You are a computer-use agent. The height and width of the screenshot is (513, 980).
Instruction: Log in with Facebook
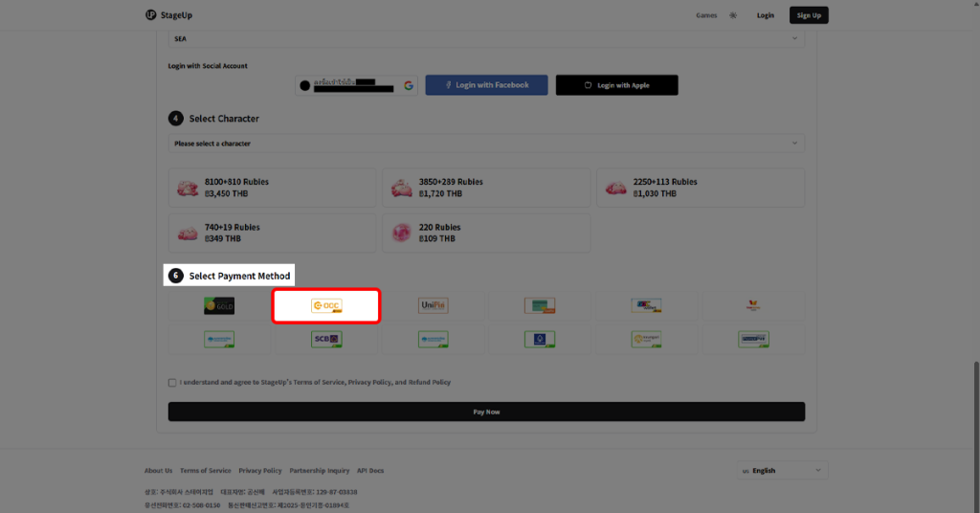[x=486, y=85]
